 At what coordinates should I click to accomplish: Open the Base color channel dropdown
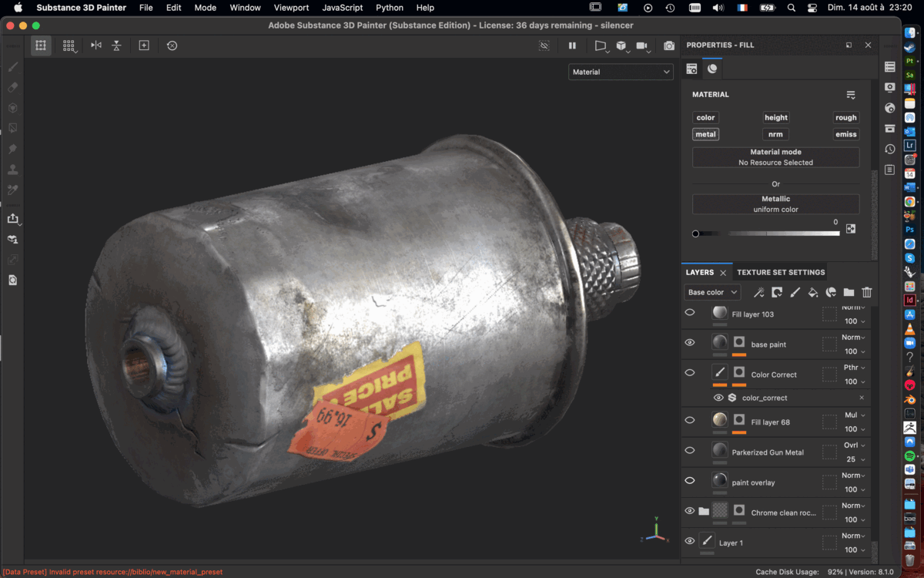tap(711, 292)
